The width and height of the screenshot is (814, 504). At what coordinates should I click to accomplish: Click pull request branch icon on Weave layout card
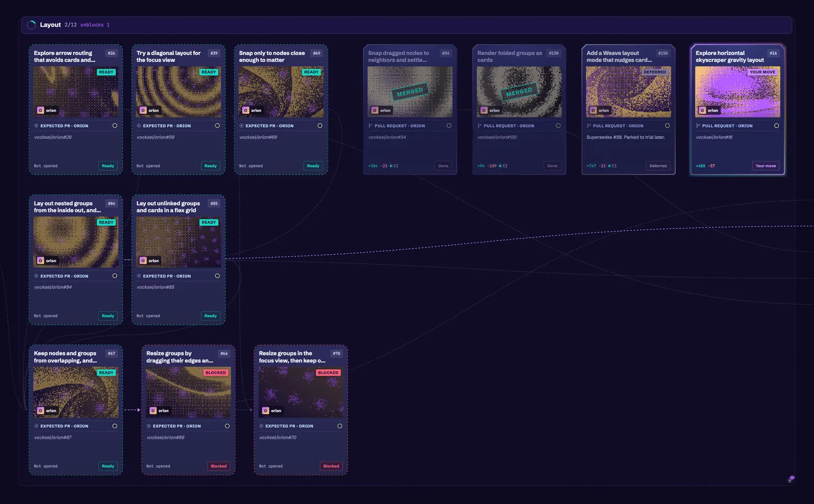(589, 126)
